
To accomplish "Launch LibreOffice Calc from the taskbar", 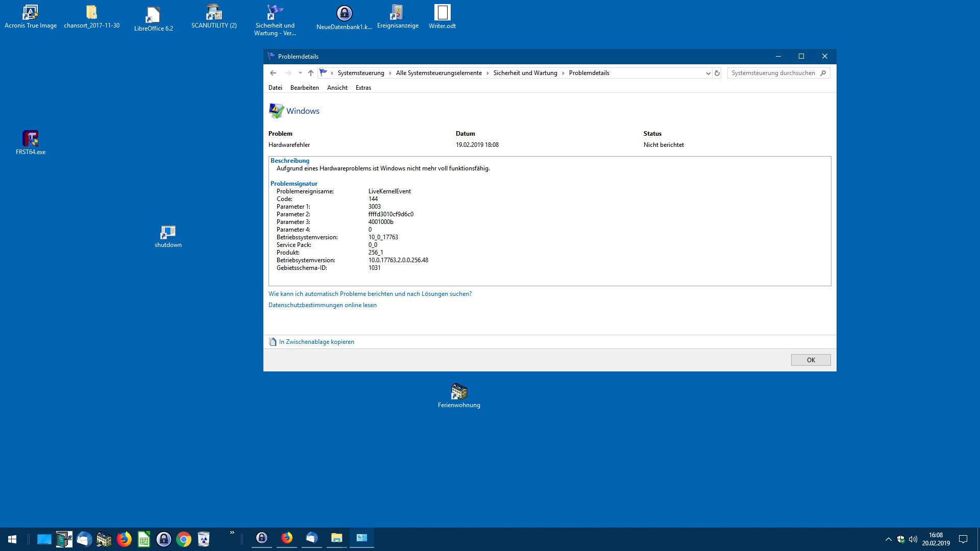I will click(144, 539).
